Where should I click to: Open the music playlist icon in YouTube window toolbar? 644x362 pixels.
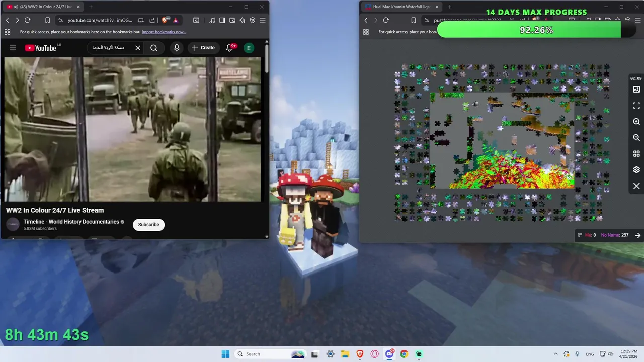[x=212, y=20]
